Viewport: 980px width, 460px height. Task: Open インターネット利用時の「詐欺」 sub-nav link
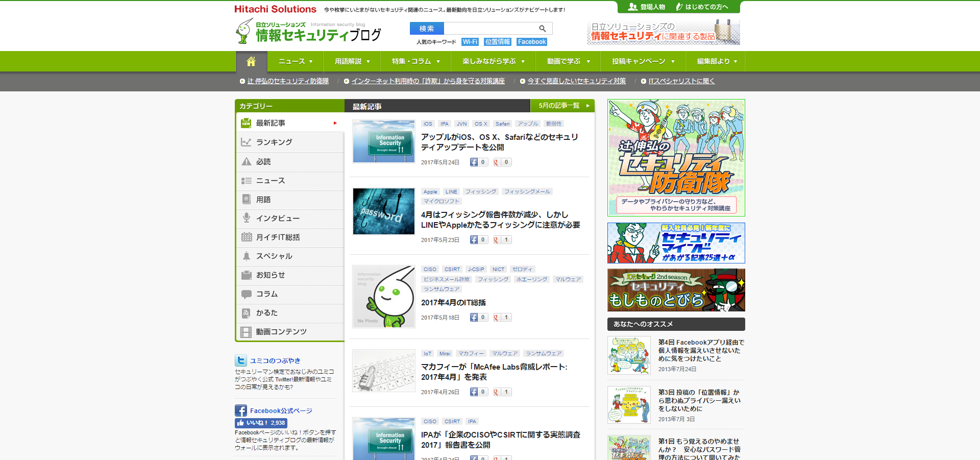tap(428, 81)
